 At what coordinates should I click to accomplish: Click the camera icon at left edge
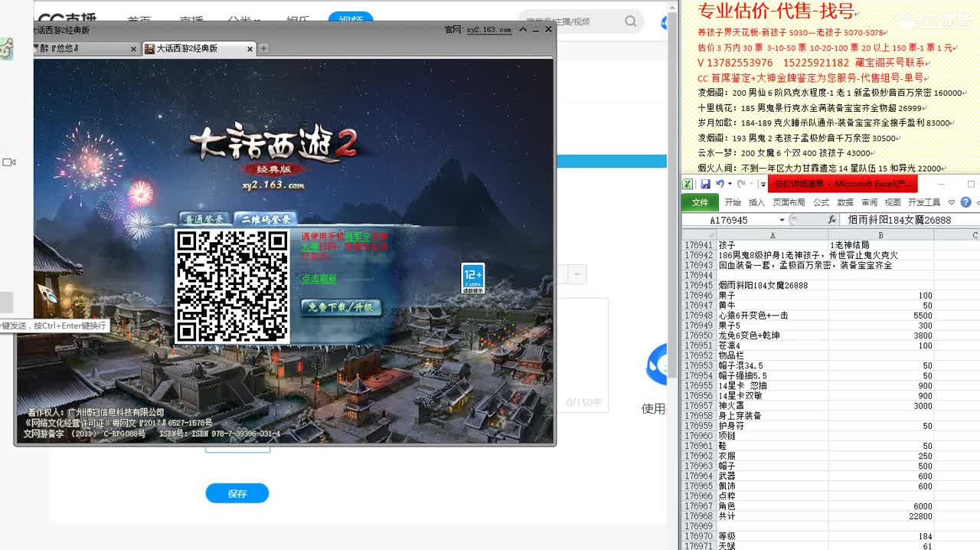(x=9, y=162)
